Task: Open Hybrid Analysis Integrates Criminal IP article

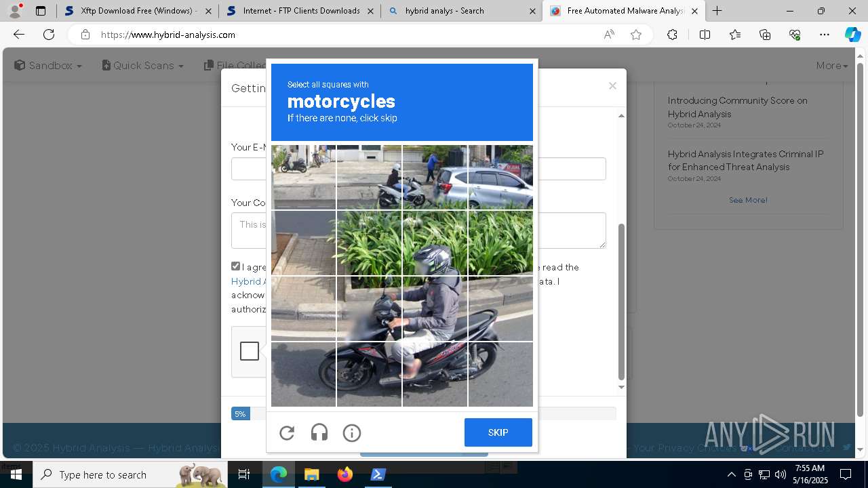Action: [x=746, y=161]
